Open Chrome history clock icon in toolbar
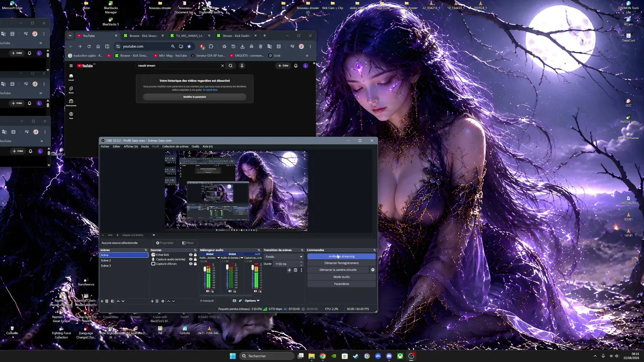 [233, 46]
